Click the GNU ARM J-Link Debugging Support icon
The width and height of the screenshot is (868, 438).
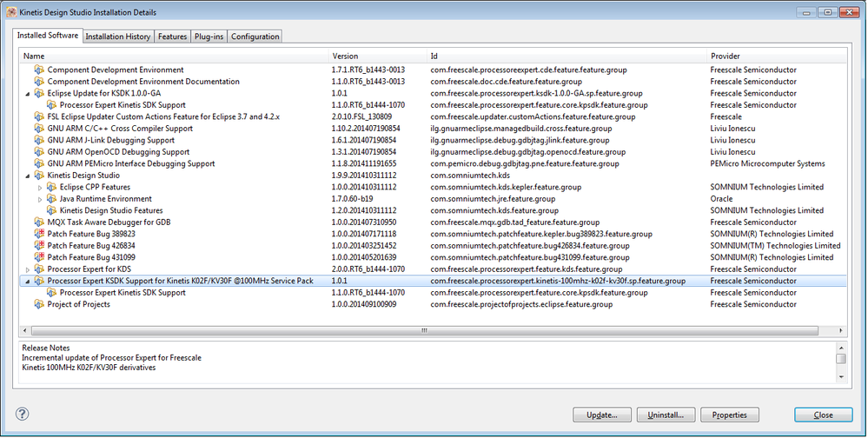click(x=39, y=140)
